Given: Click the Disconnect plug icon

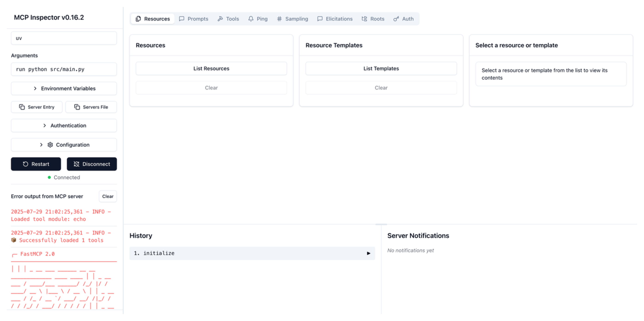Looking at the screenshot, I should tap(76, 164).
